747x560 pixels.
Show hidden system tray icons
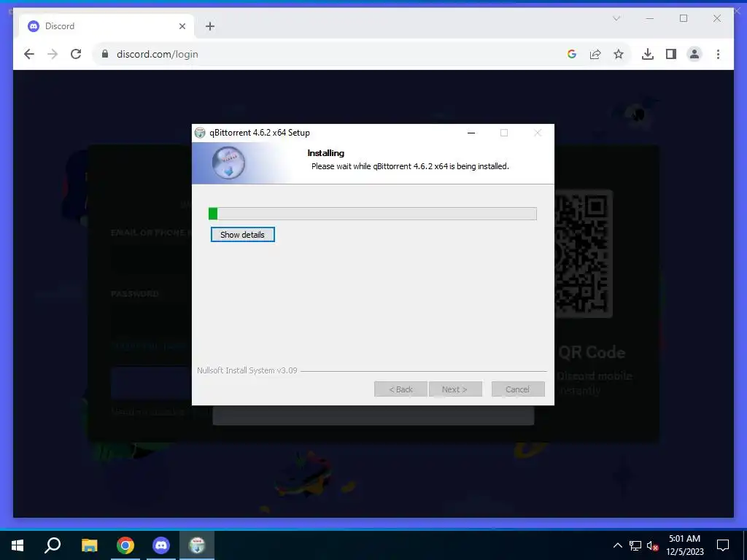(x=617, y=545)
